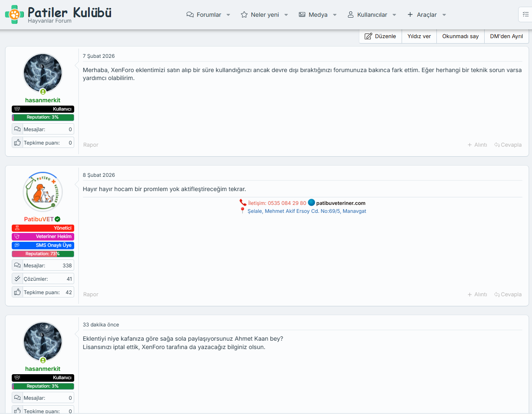Click the 8 Şubat 2026 date link
The width and height of the screenshot is (532, 414).
pyautogui.click(x=99, y=175)
